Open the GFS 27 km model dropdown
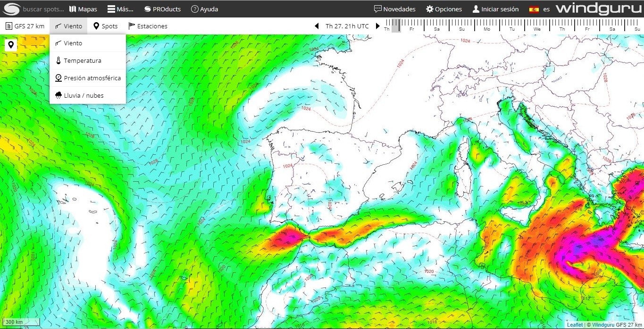 25,26
